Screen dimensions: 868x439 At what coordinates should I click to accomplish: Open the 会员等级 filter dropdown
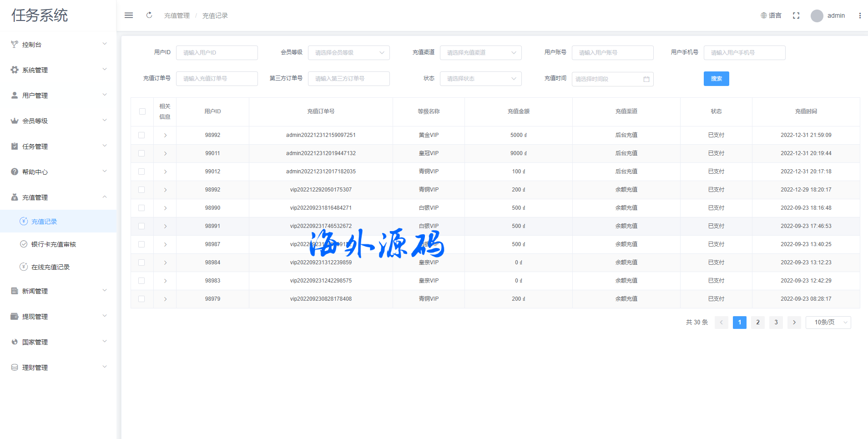point(348,53)
